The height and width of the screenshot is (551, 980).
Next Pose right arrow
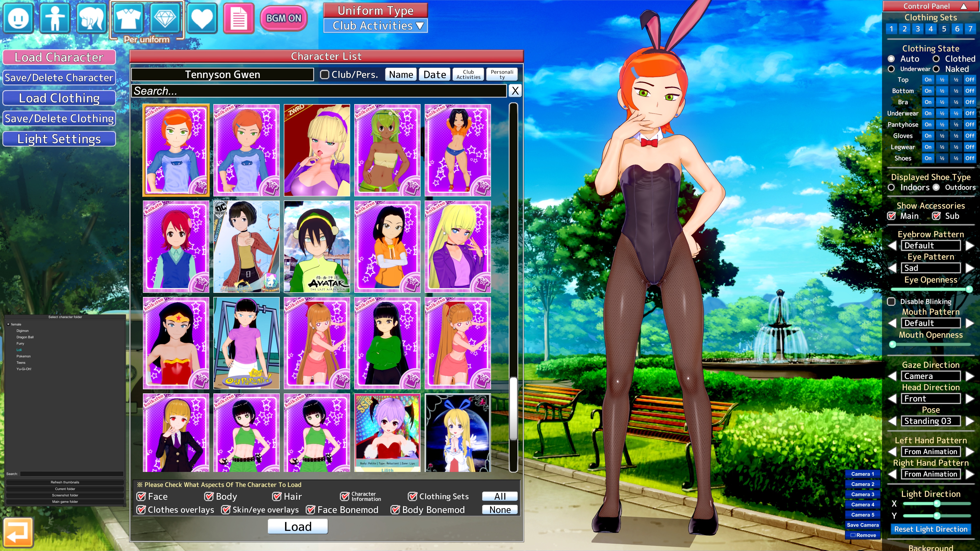tap(970, 421)
